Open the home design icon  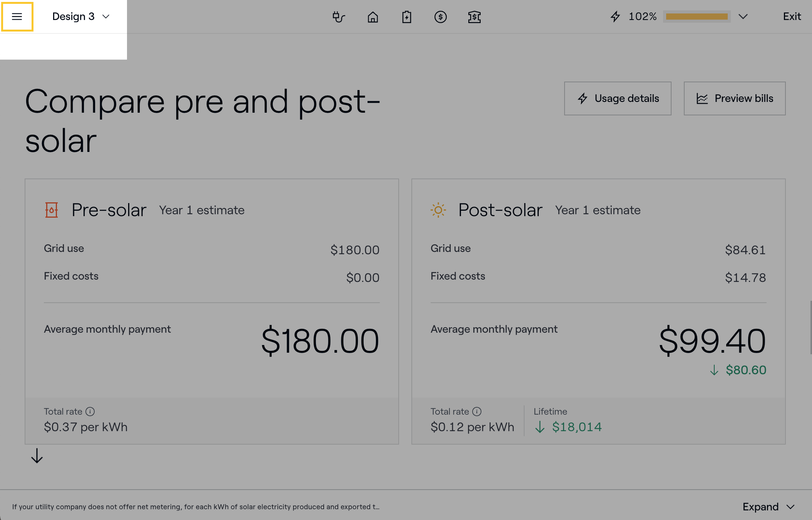click(373, 17)
